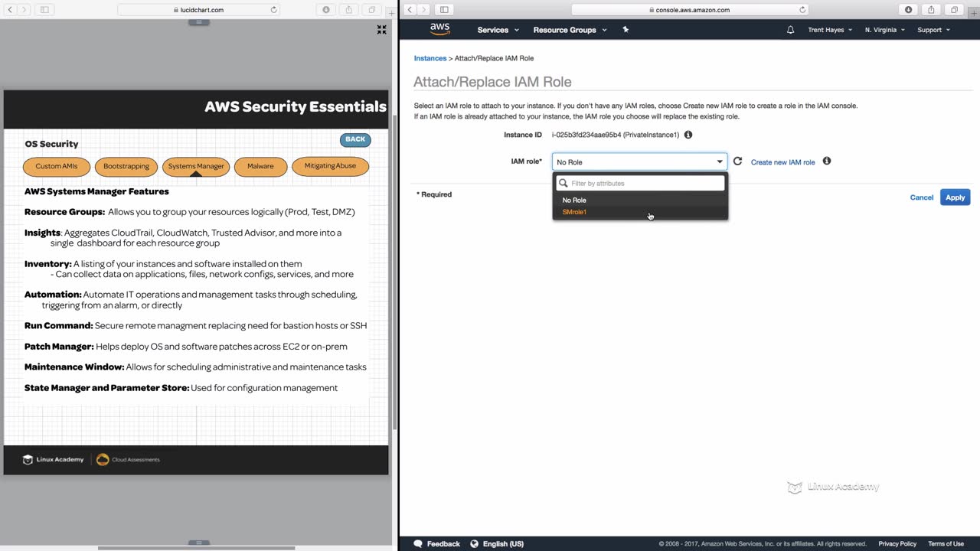Cancel attaching the IAM role
The image size is (980, 551).
[x=922, y=197]
